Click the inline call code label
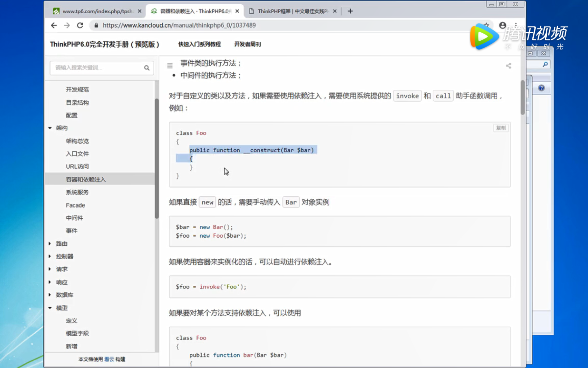 [x=443, y=96]
